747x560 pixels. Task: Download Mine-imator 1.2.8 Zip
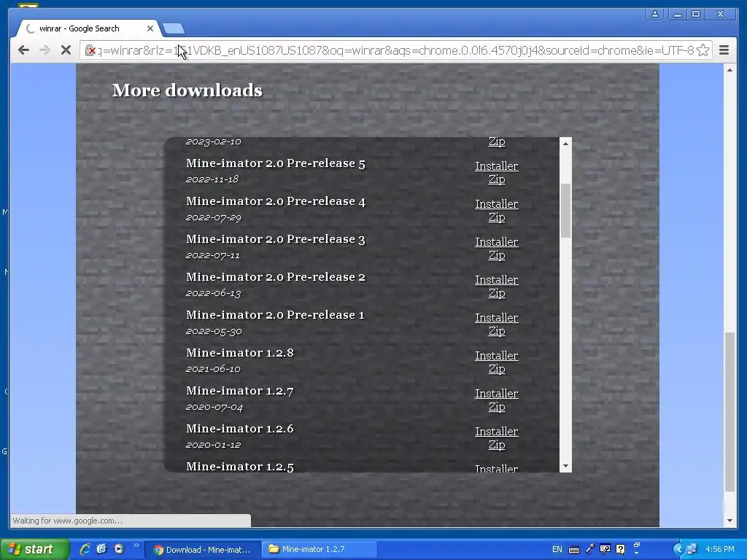point(496,369)
